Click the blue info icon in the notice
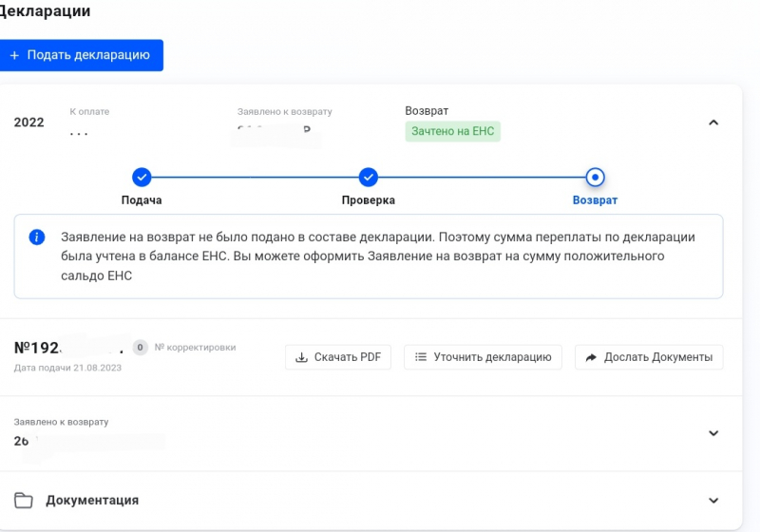This screenshot has height=532, width=760. [37, 237]
